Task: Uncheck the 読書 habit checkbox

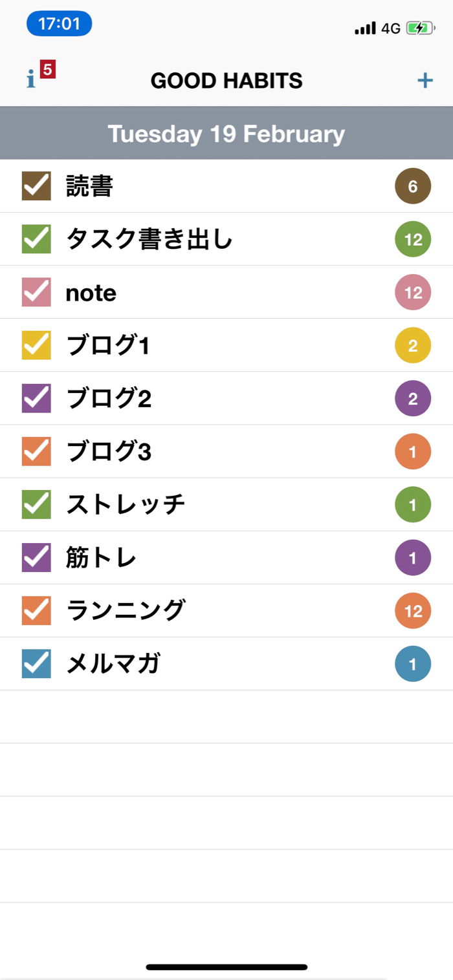Action: tap(36, 186)
